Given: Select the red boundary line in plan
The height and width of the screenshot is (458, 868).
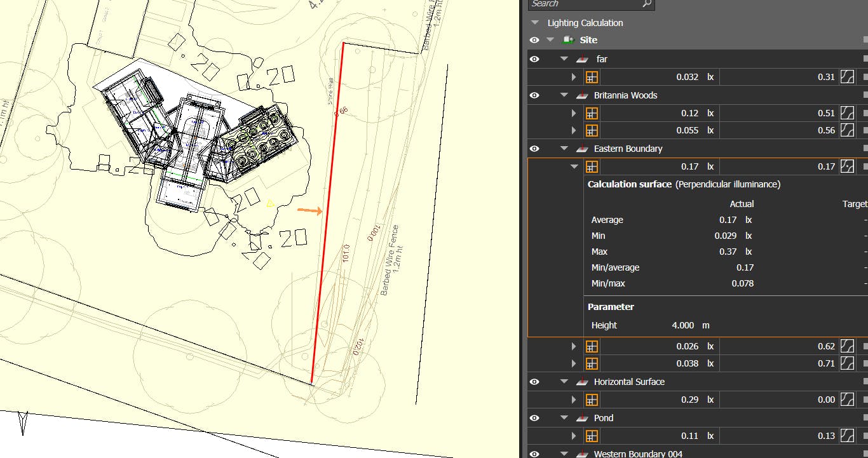Looking at the screenshot, I should pyautogui.click(x=328, y=213).
